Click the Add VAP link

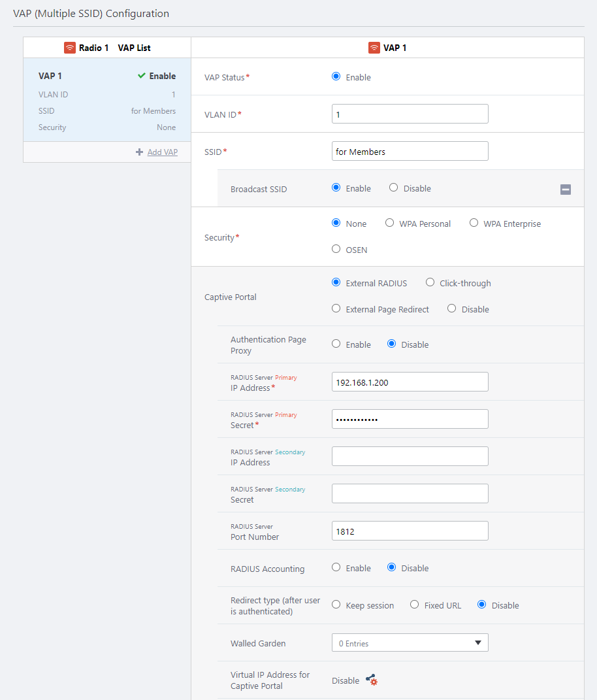pos(162,152)
